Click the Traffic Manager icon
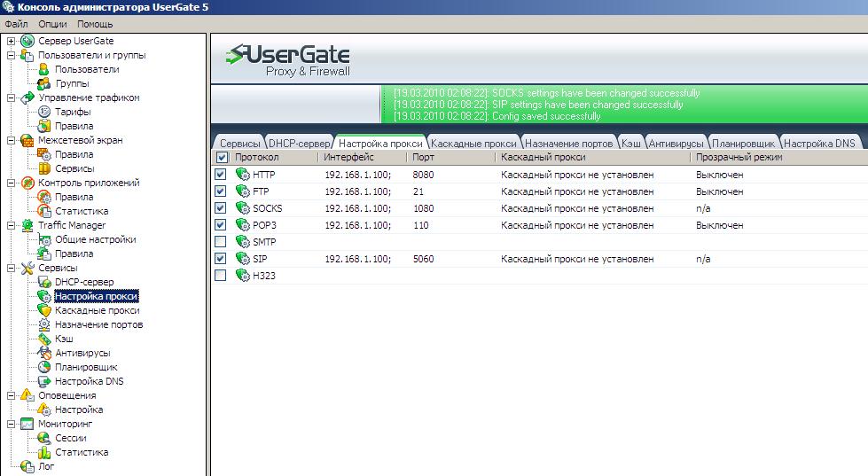 click(x=27, y=225)
